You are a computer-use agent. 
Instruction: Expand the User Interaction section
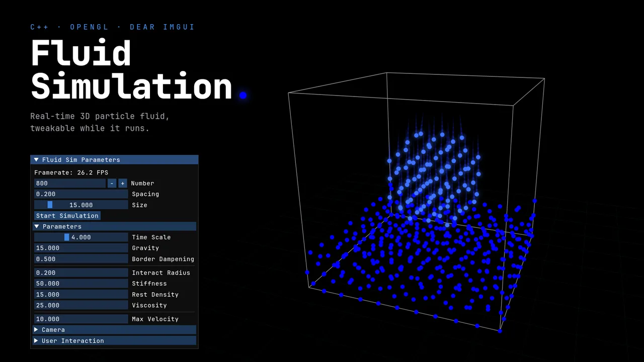coord(115,341)
